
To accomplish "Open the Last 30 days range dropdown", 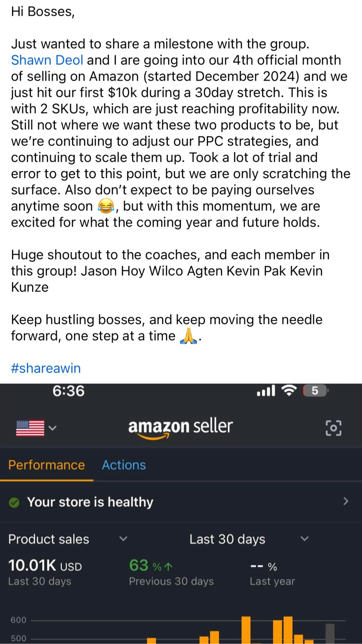I will tap(304, 539).
